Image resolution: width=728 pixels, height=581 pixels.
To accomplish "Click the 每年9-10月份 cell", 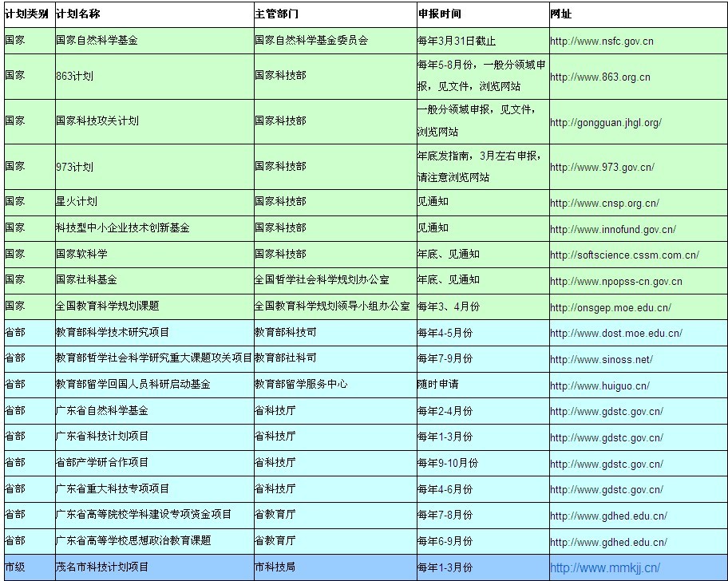I will click(483, 463).
